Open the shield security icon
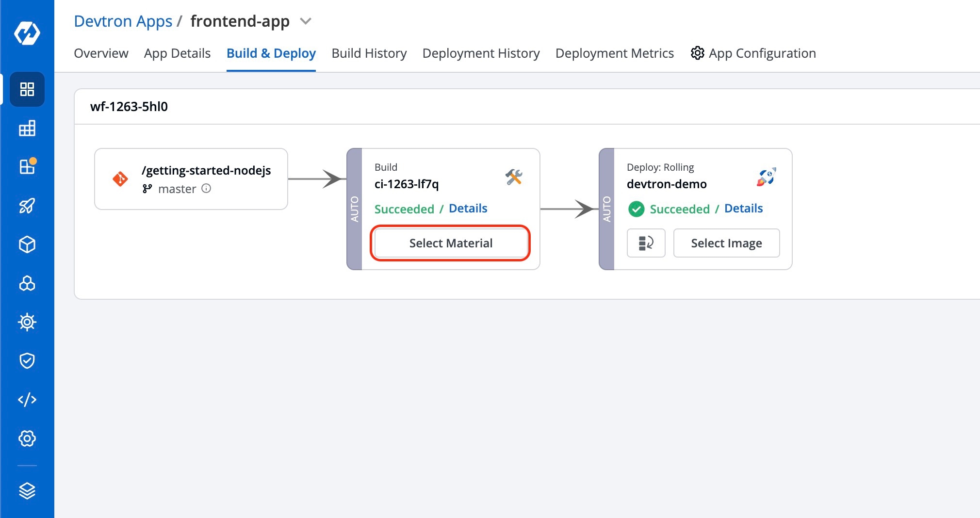Screen dimensions: 980x518 27,361
